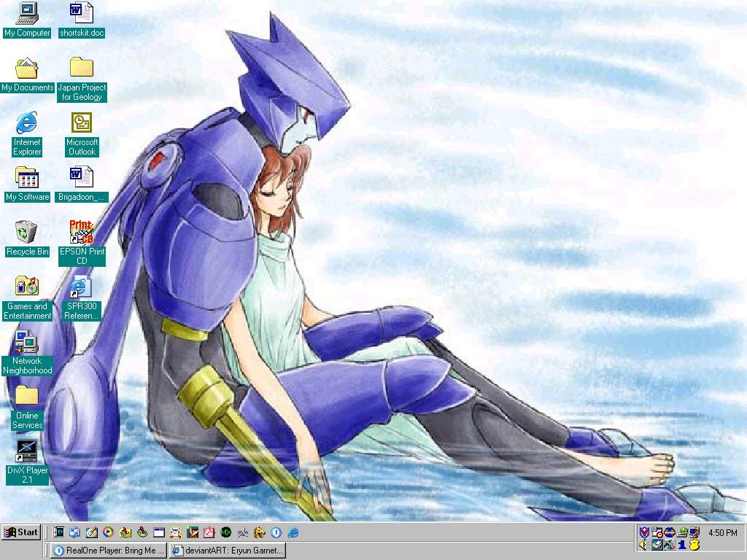Open the Network Neighborhood icon
The image size is (747, 560).
(x=27, y=353)
